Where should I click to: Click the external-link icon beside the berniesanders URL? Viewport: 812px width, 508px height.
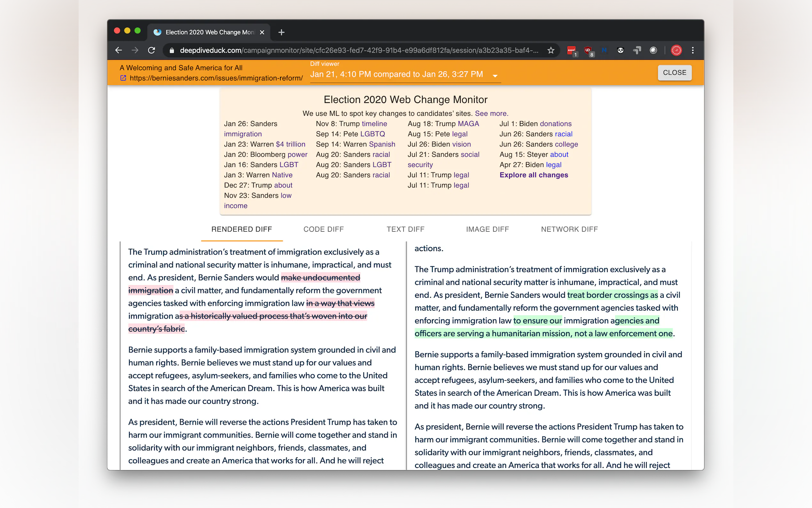point(123,78)
